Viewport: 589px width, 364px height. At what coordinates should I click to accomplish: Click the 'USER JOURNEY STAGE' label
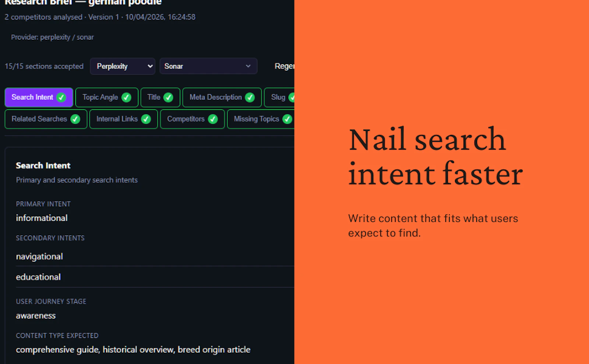pos(51,301)
